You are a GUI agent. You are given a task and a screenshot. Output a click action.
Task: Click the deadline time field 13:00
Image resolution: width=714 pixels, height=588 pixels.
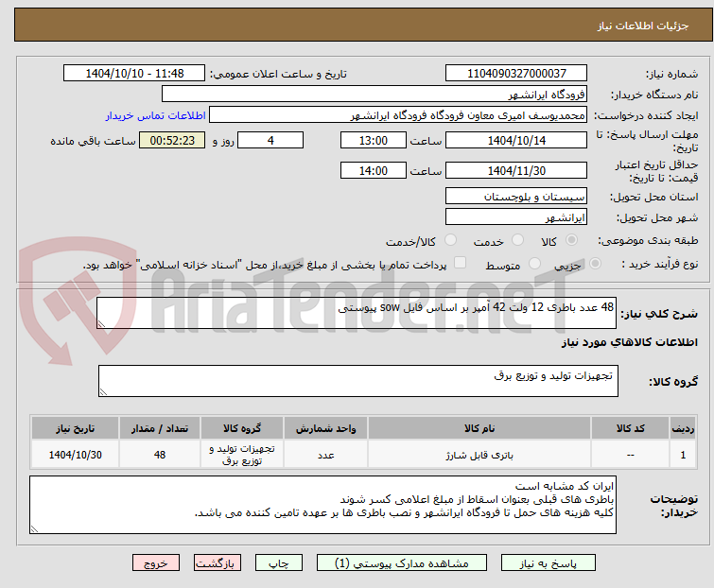point(374,140)
